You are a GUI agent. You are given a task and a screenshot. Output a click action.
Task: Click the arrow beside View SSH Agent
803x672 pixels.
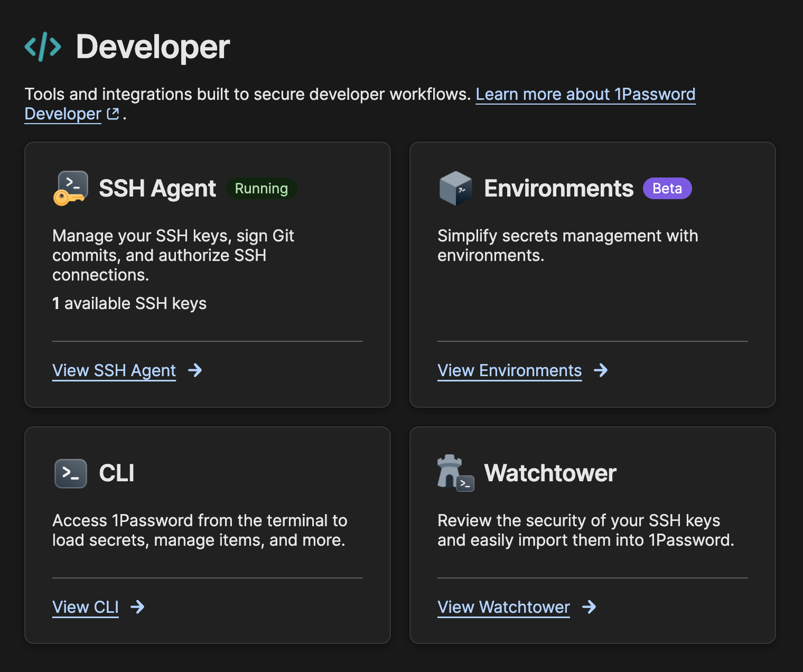[195, 370]
